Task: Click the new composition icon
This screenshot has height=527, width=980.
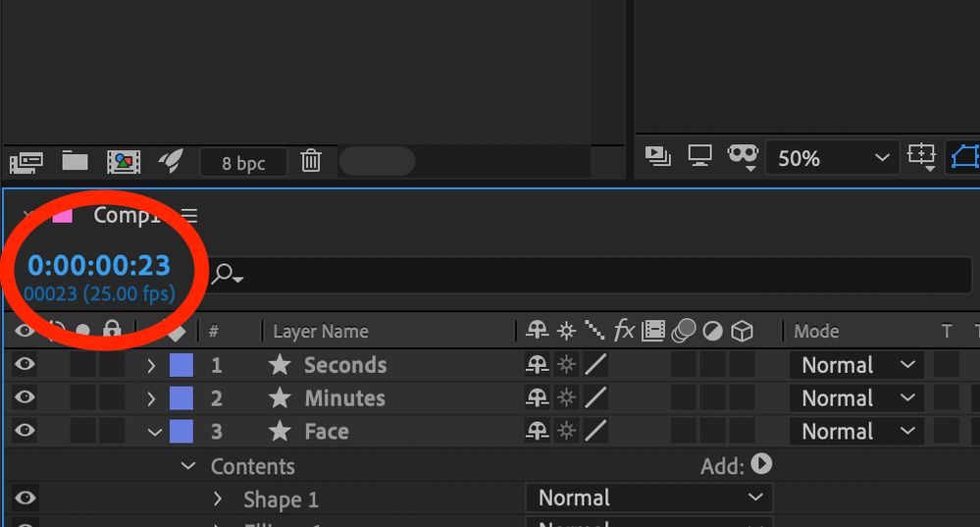Action: pyautogui.click(x=124, y=161)
